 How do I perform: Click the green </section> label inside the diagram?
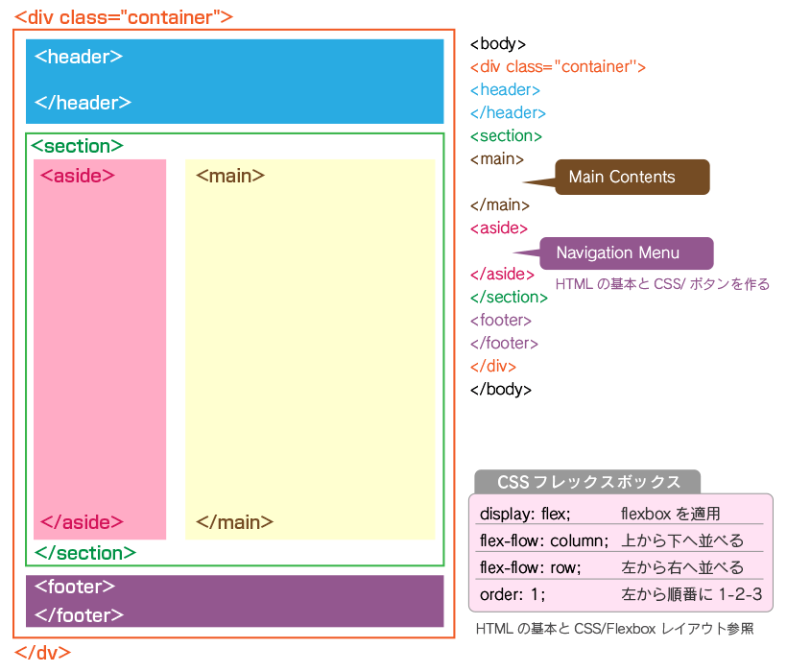85,553
